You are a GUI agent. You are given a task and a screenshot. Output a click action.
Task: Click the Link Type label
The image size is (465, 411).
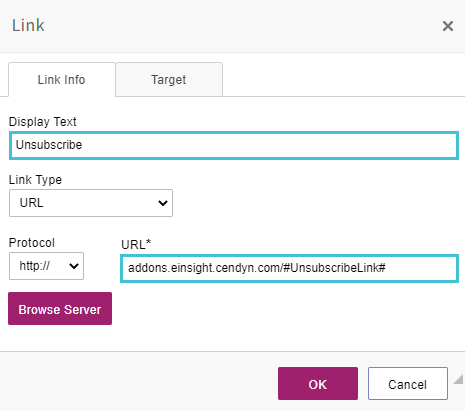[35, 180]
